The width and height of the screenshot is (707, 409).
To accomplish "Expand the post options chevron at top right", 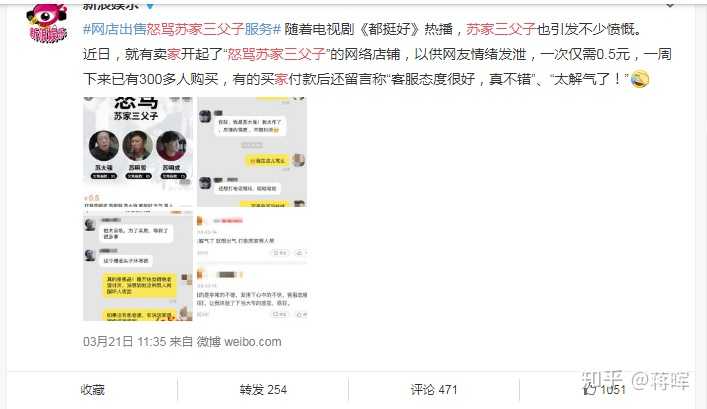I will (670, 5).
